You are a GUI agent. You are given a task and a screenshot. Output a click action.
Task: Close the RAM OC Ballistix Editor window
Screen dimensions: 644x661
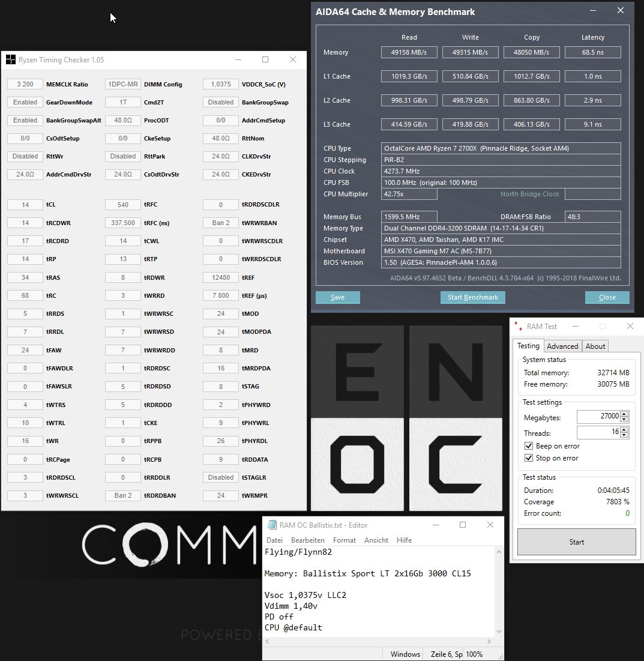490,525
